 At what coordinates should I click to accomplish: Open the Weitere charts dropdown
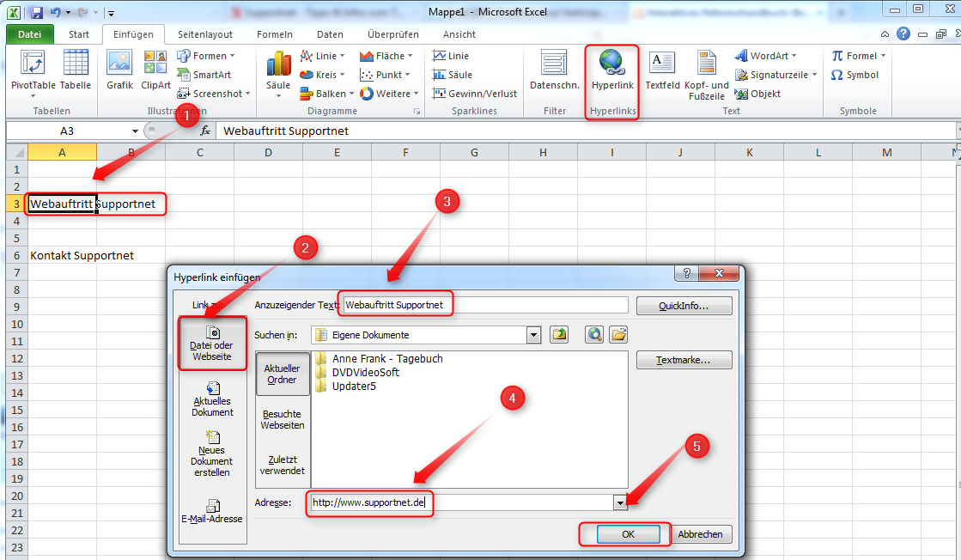point(389,94)
